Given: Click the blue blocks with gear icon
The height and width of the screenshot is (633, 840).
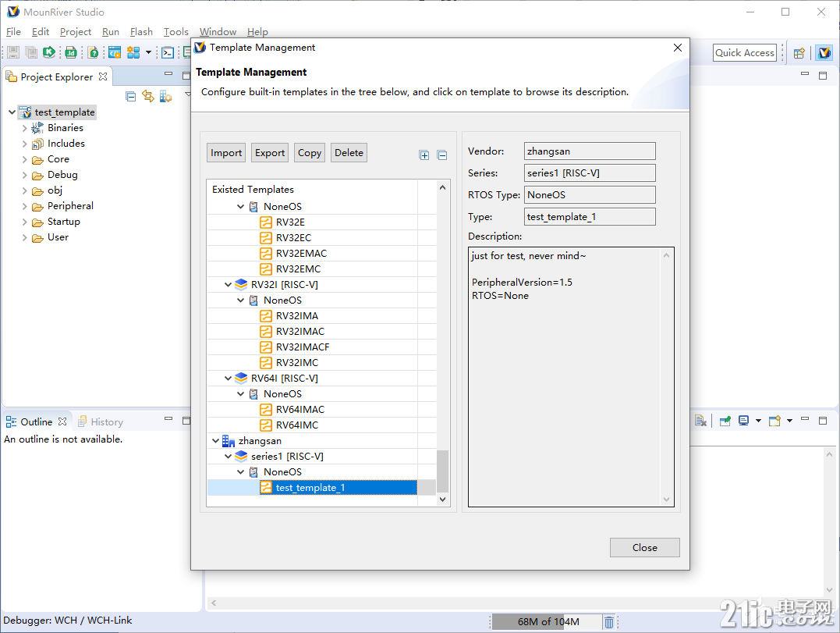Looking at the screenshot, I should (133, 52).
